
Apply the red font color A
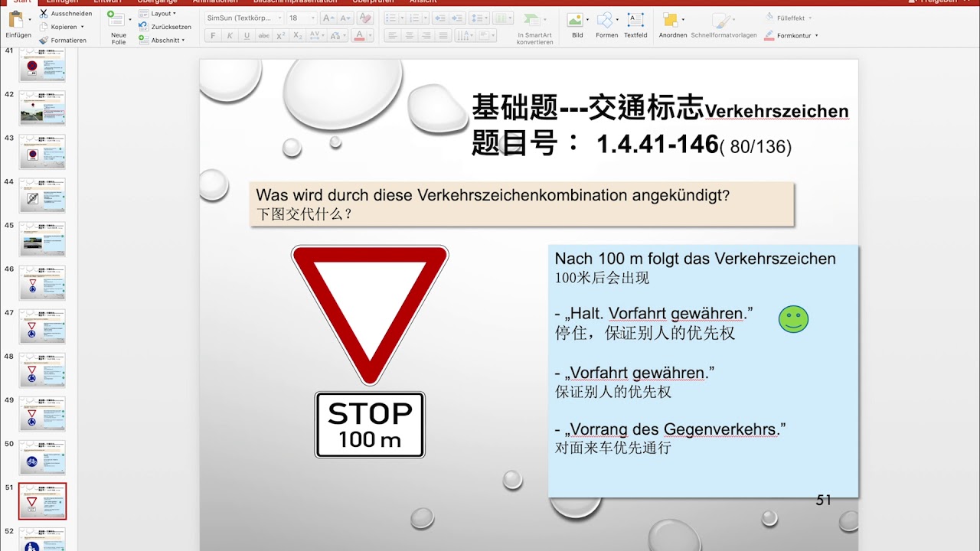(359, 36)
